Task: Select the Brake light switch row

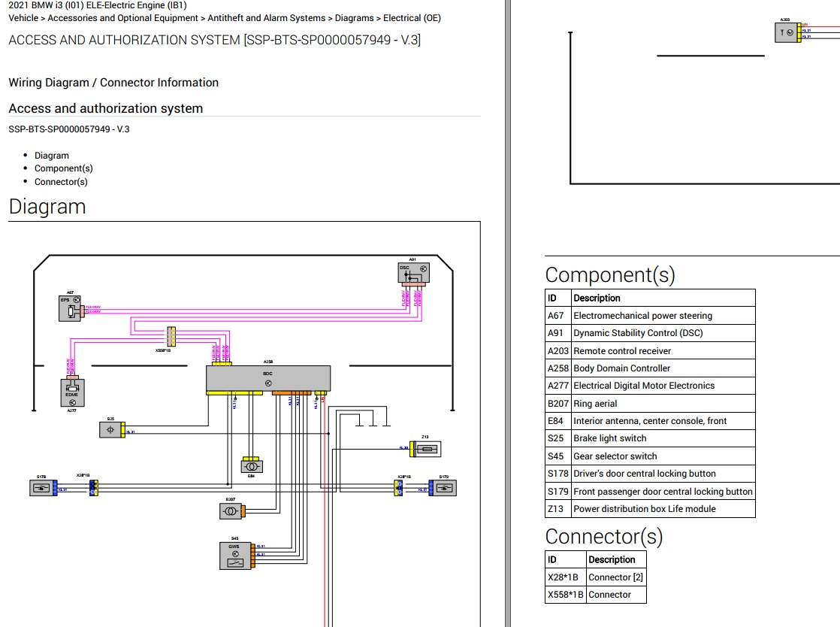Action: pos(650,438)
